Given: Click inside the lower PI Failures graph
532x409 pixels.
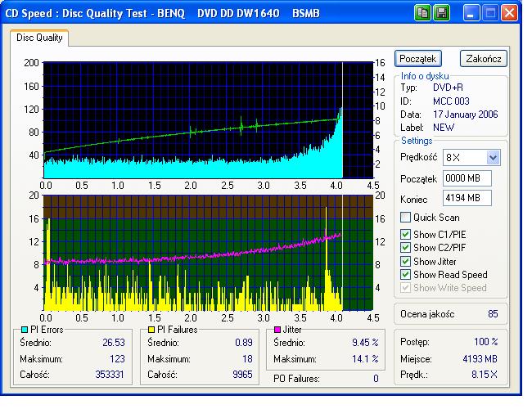Looking at the screenshot, I should point(209,253).
